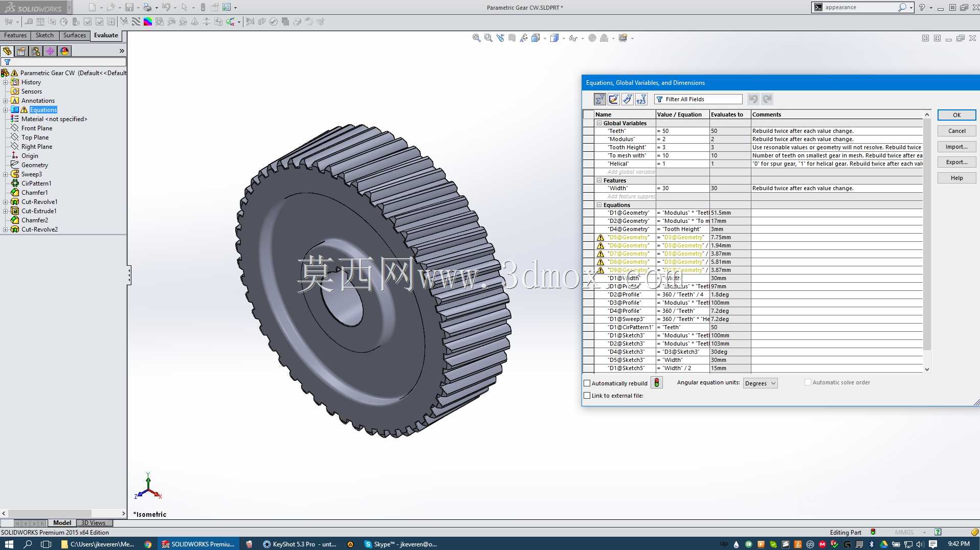Expand the Sweep3 feature node
The image size is (980, 550).
point(6,174)
